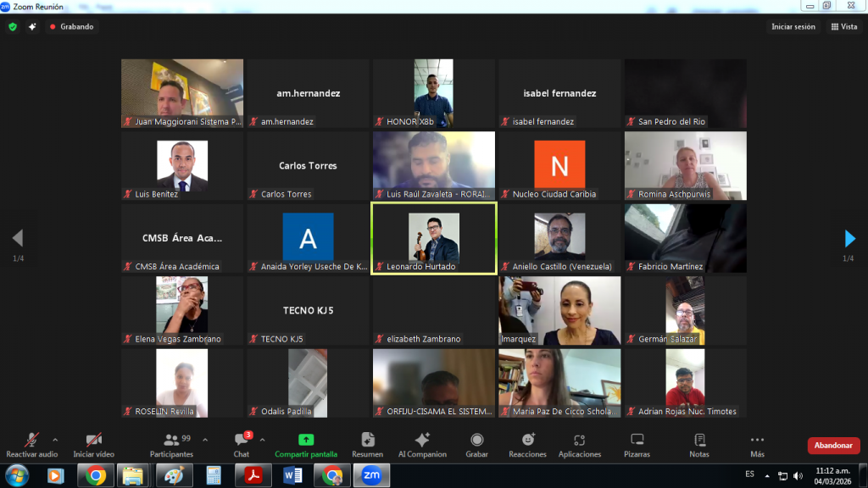Click the green encryption shield icon
The width and height of the screenshot is (868, 488).
(13, 26)
